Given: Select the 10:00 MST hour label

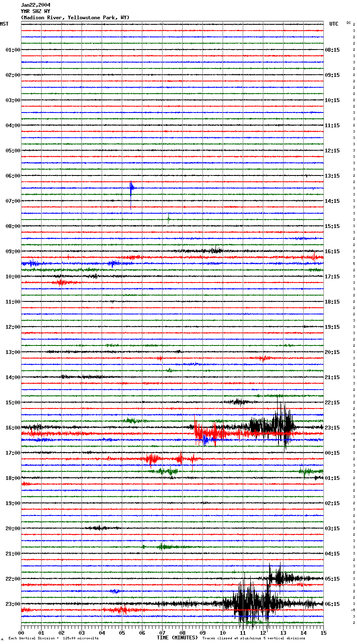Looking at the screenshot, I should tap(13, 277).
